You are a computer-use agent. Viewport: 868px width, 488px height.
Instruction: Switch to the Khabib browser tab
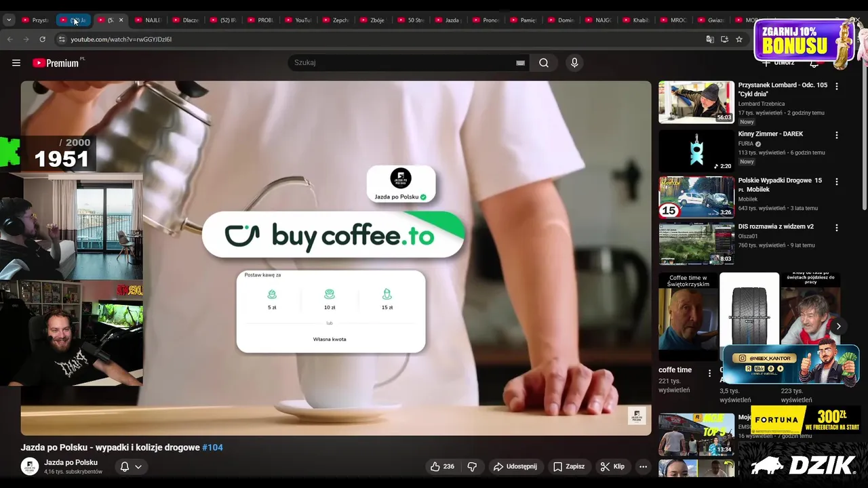tap(635, 20)
